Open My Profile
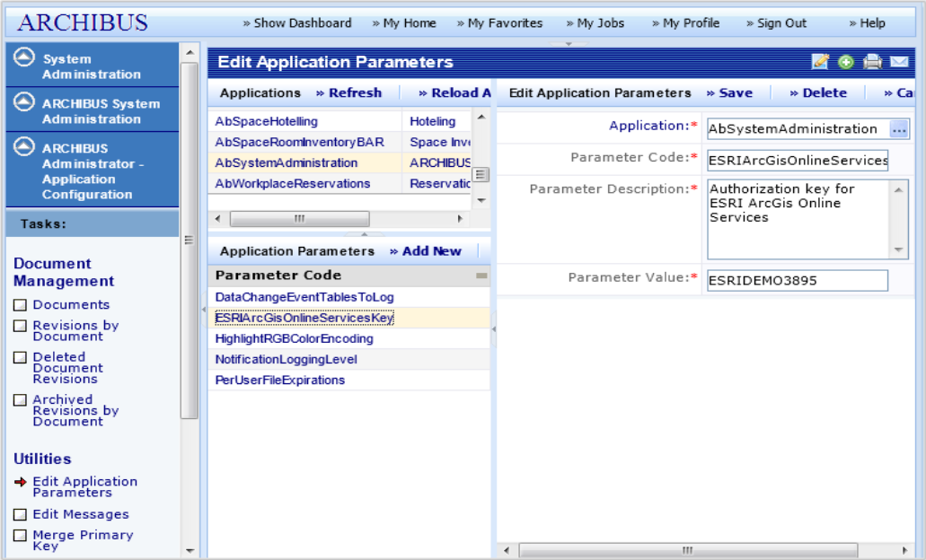This screenshot has height=560, width=926. coord(685,23)
